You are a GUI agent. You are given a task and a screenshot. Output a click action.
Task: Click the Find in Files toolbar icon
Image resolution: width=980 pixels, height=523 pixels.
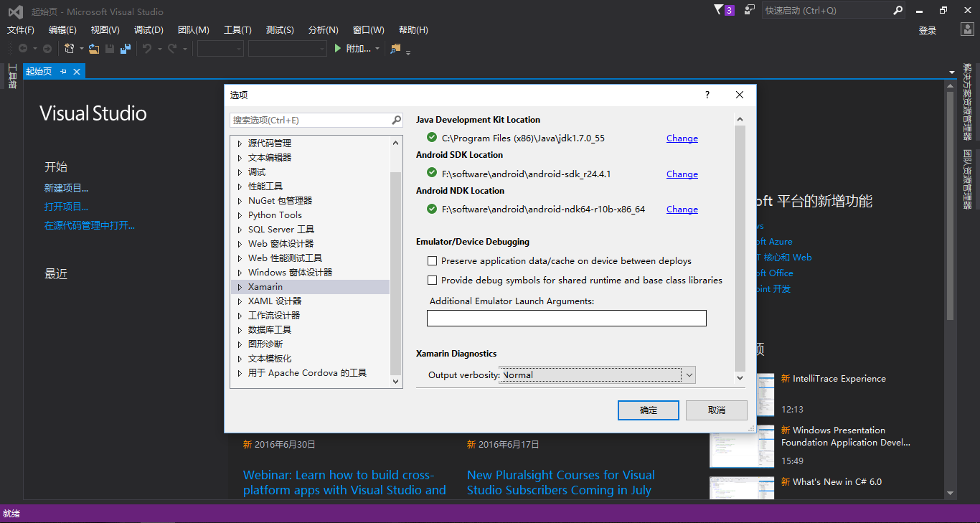(395, 49)
